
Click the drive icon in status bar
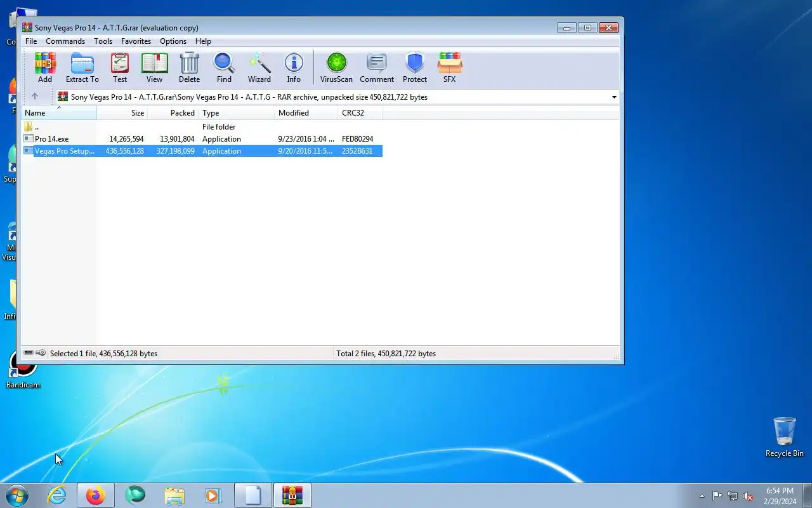tap(29, 353)
